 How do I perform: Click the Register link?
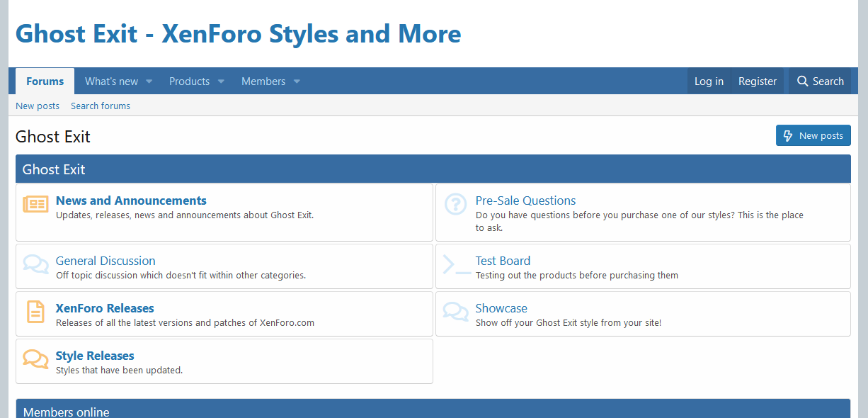click(x=758, y=81)
